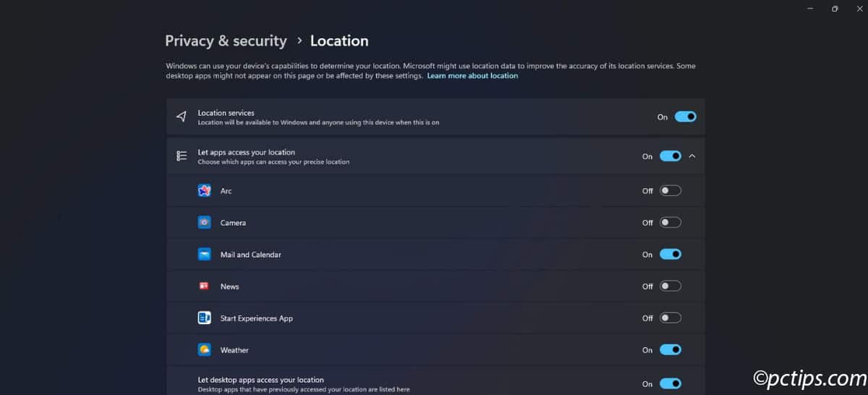Image resolution: width=868 pixels, height=395 pixels.
Task: Restore down the Settings window
Action: coord(835,9)
